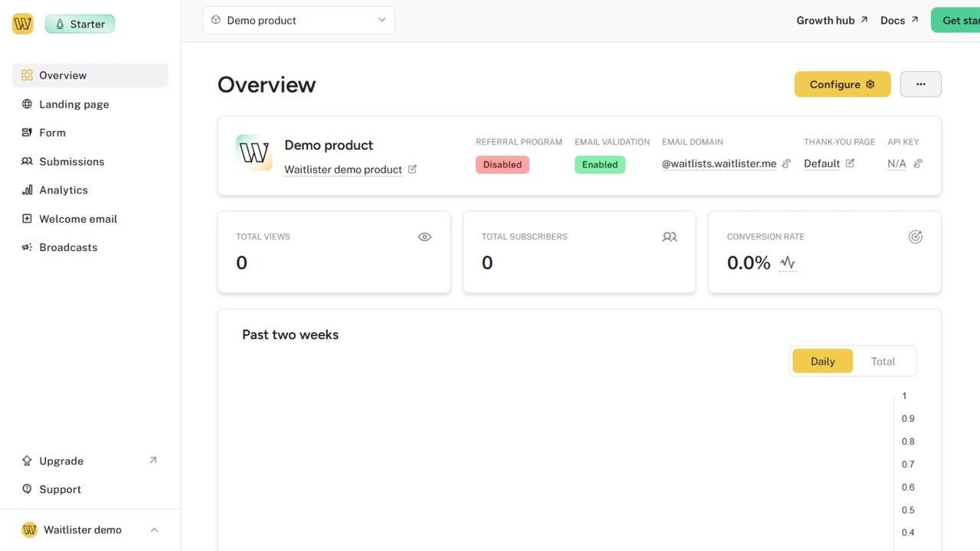The image size is (980, 551).
Task: Open the Form section
Action: point(53,132)
